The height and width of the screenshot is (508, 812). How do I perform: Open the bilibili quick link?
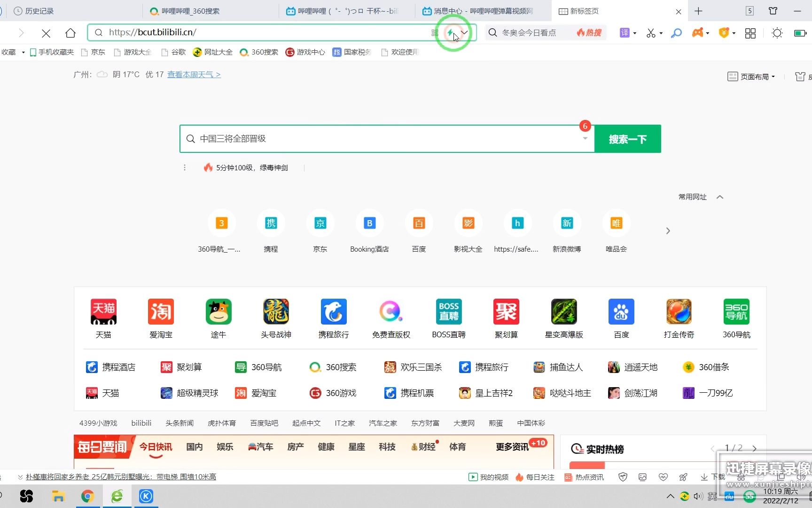click(141, 423)
